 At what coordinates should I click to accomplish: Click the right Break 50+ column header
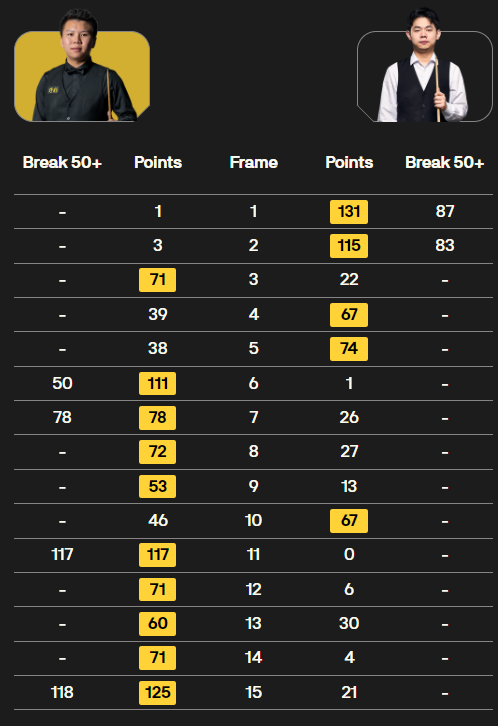click(444, 163)
